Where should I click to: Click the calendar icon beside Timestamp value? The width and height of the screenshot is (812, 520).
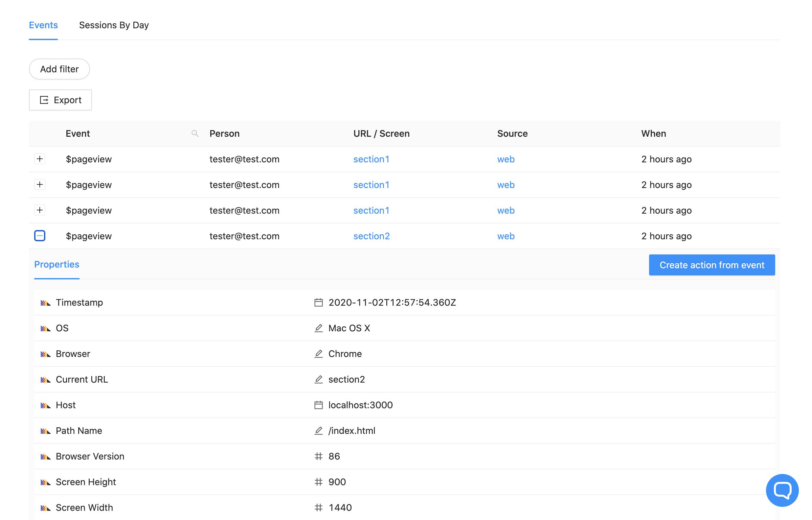318,302
